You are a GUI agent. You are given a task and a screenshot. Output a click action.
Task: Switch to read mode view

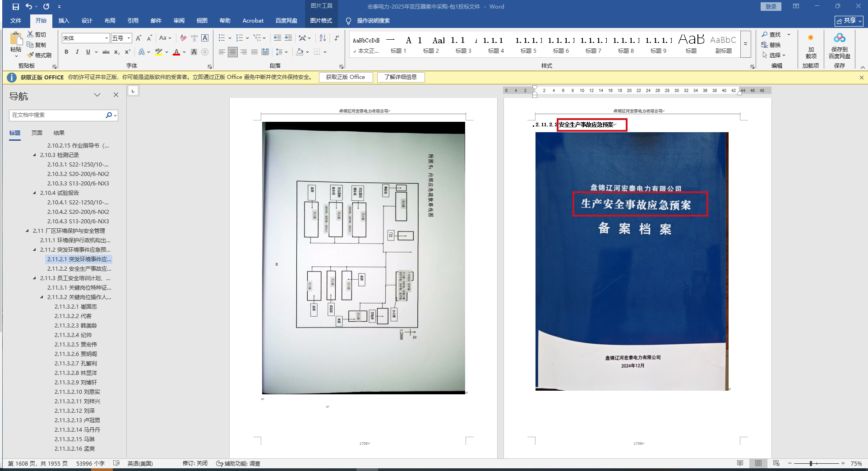[x=740, y=463]
